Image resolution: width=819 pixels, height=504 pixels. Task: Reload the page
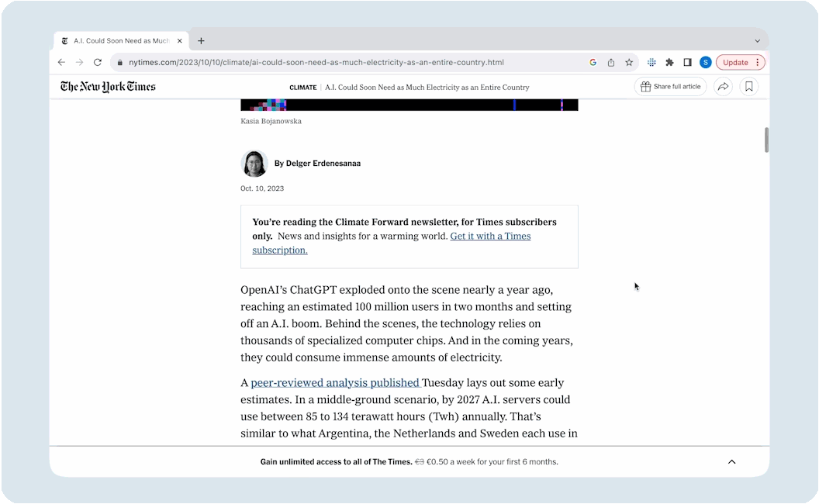point(98,63)
